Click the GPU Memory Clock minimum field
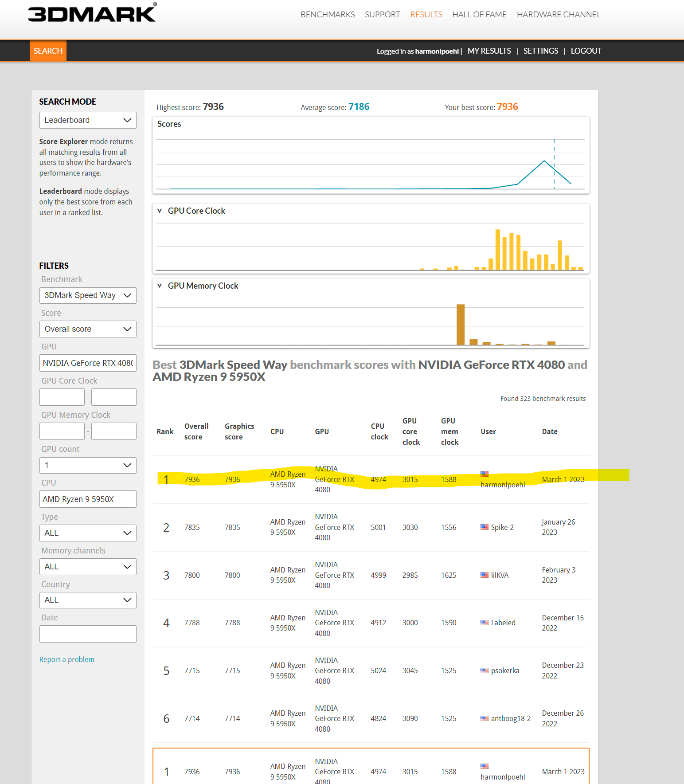Image resolution: width=684 pixels, height=784 pixels. pyautogui.click(x=62, y=431)
